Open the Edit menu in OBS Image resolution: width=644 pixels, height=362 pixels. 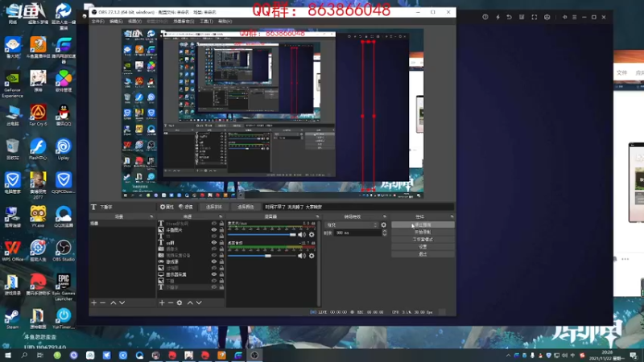[x=116, y=22]
